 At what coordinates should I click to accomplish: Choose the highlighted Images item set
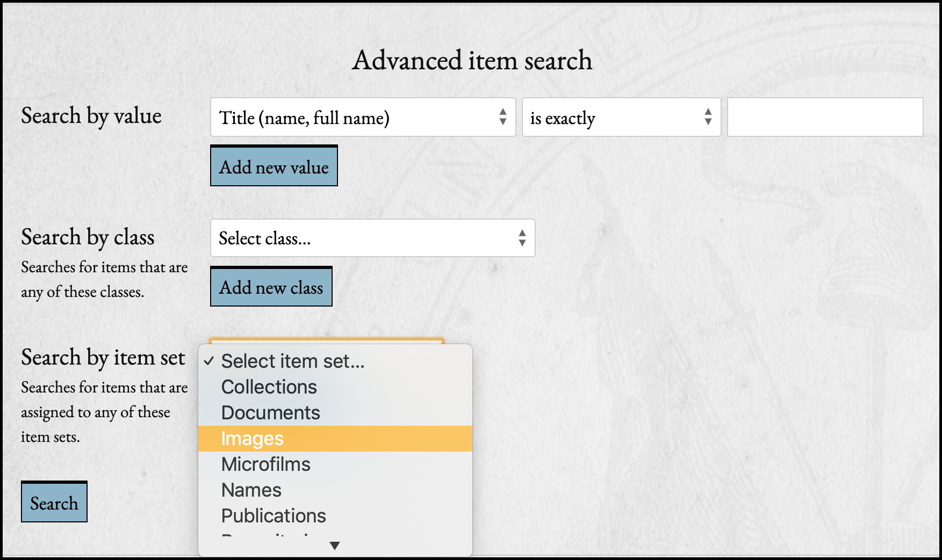click(x=252, y=439)
